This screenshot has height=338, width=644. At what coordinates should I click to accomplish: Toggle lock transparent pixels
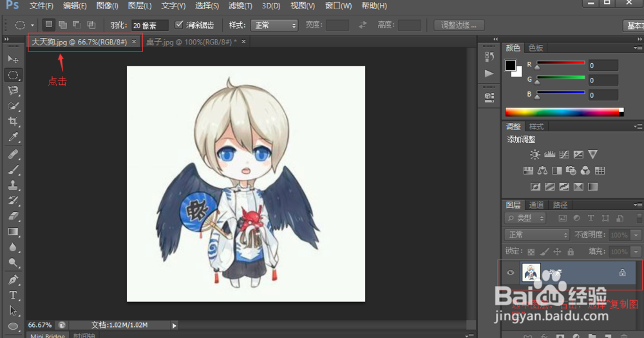pos(531,251)
